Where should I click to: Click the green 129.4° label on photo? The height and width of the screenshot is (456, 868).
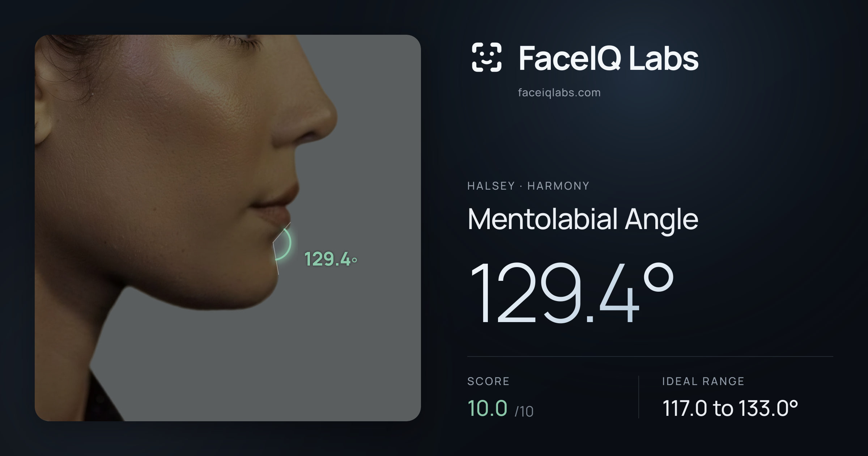click(x=331, y=259)
